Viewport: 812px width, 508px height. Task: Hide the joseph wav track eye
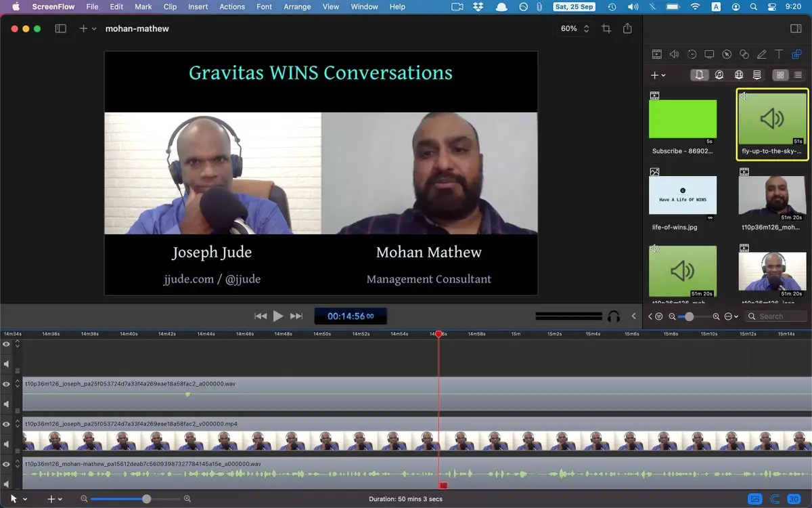coord(7,384)
